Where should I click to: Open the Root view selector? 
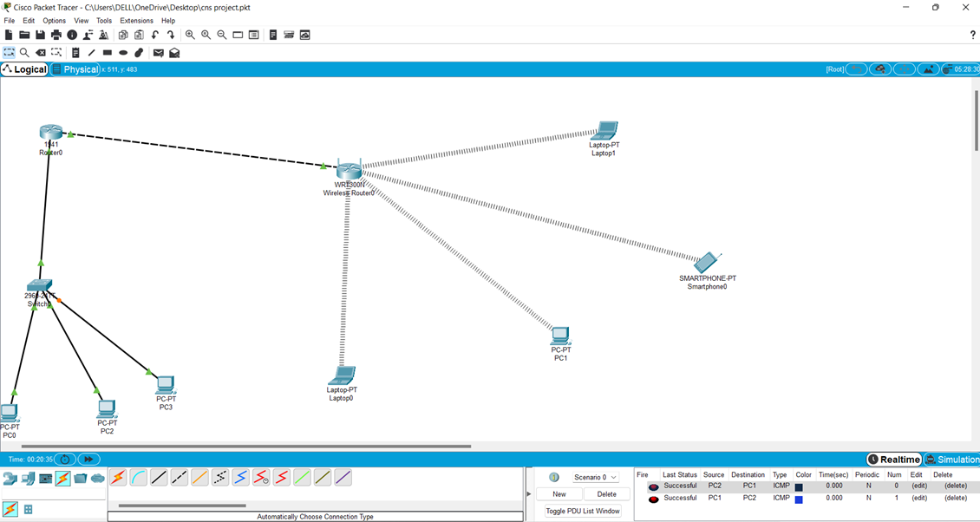833,69
